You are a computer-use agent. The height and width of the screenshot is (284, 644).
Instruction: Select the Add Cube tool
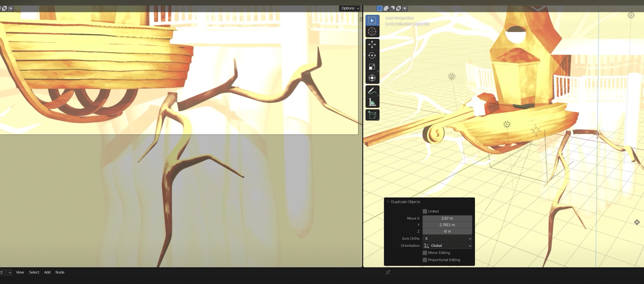pyautogui.click(x=372, y=115)
